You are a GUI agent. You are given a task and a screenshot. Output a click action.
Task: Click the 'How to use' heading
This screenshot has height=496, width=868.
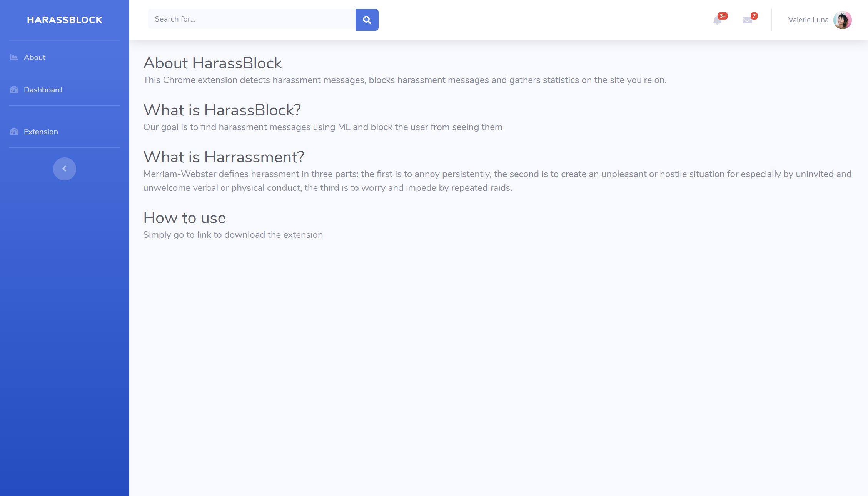tap(184, 218)
